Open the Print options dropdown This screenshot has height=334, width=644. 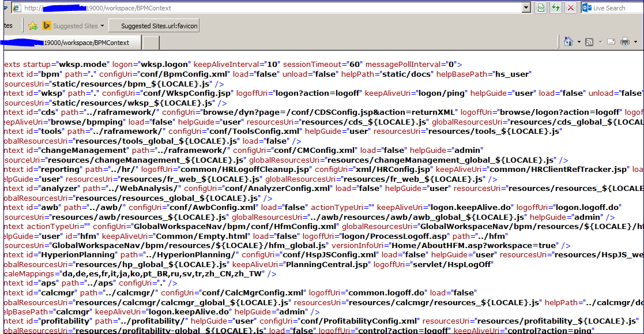[x=635, y=42]
